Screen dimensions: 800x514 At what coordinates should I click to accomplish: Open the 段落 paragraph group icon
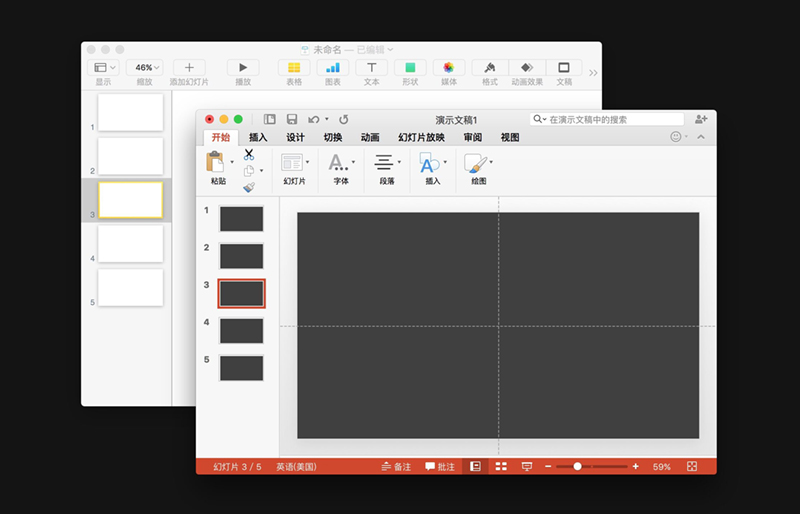point(384,162)
